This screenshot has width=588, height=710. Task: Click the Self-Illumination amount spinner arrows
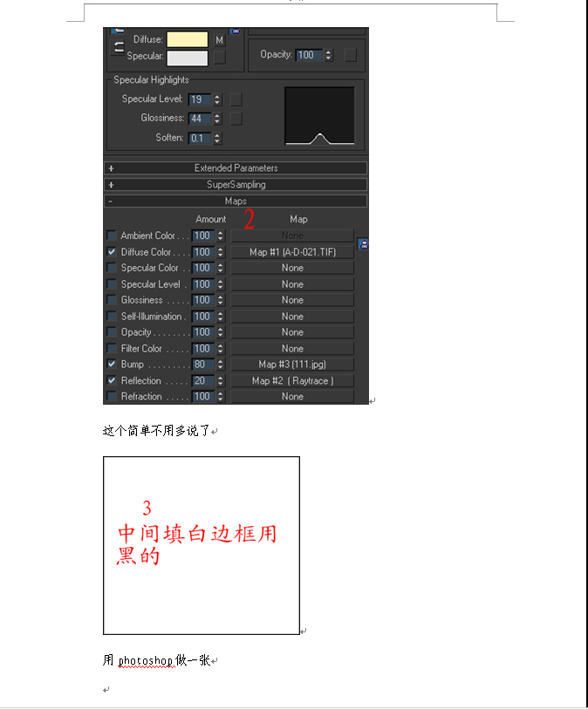pyautogui.click(x=220, y=316)
